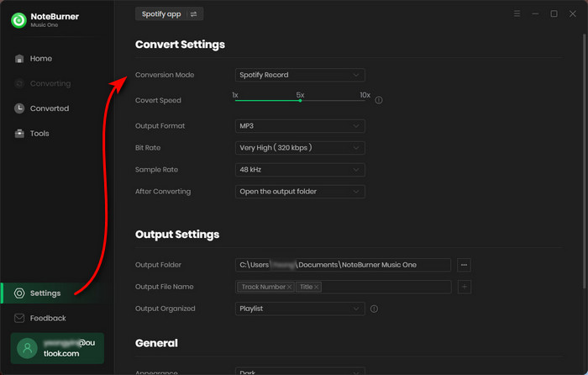Screen dimensions: 588x375
Task: Remove the Track Number tag
Action: pyautogui.click(x=289, y=287)
